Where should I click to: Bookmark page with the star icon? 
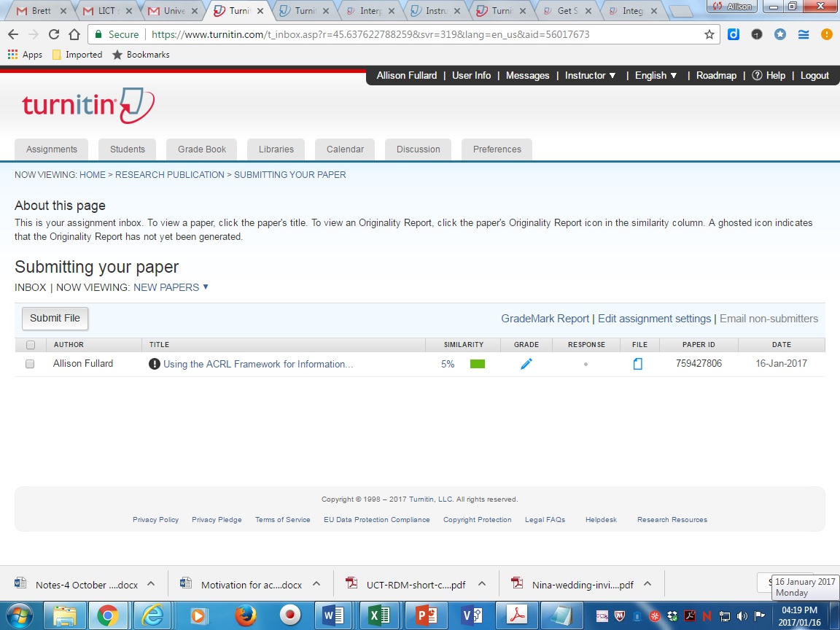pyautogui.click(x=709, y=34)
